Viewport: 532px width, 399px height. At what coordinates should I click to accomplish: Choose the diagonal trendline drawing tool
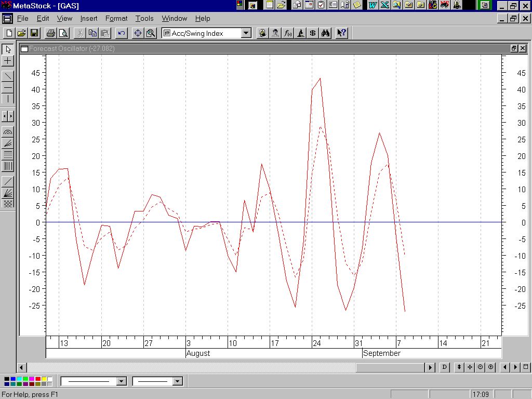click(8, 76)
